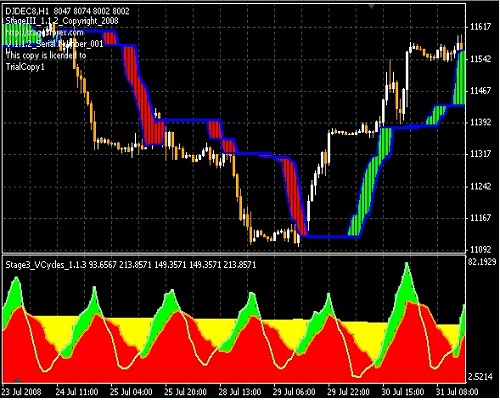Click the 23 Jul 2008 date label

pos(22,391)
